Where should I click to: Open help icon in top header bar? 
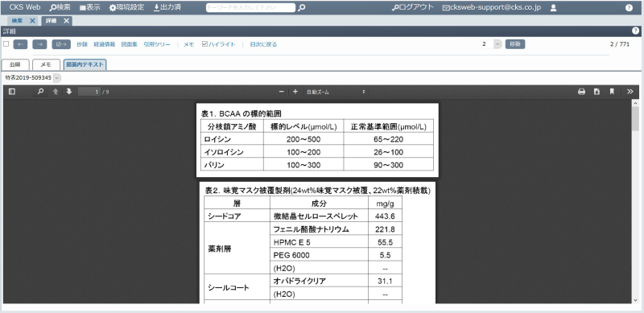629,7
